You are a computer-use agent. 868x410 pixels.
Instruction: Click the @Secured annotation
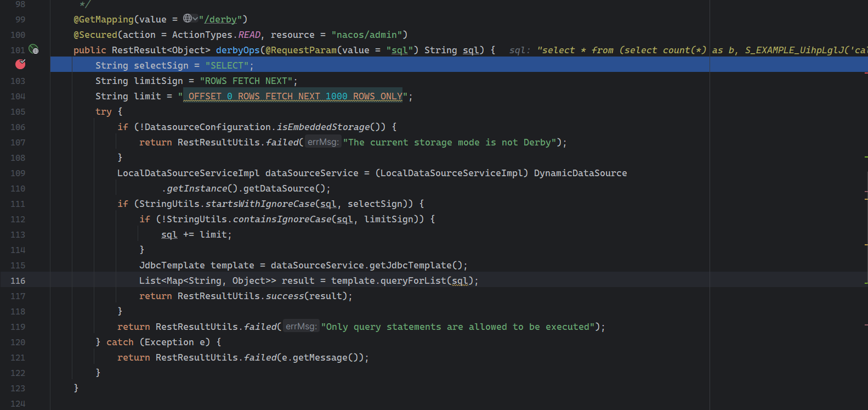[x=95, y=35]
